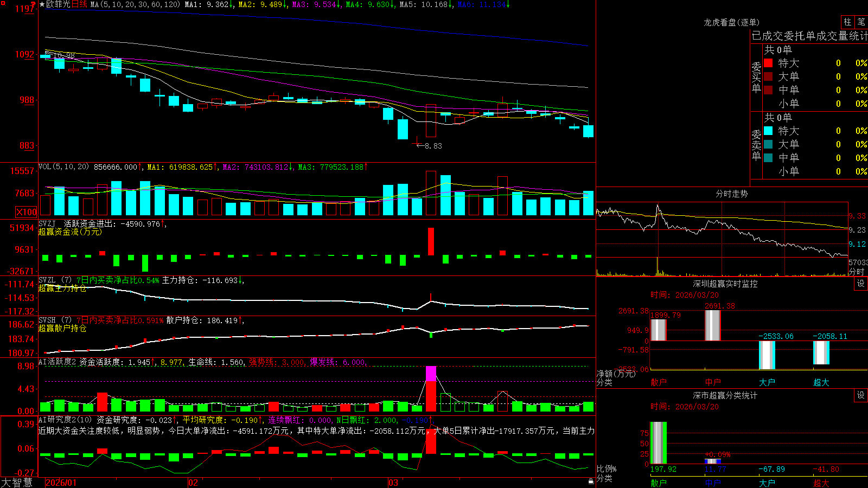This screenshot has width=868, height=488.
Task: Switch to 柱 bar display mode
Action: pyautogui.click(x=847, y=22)
